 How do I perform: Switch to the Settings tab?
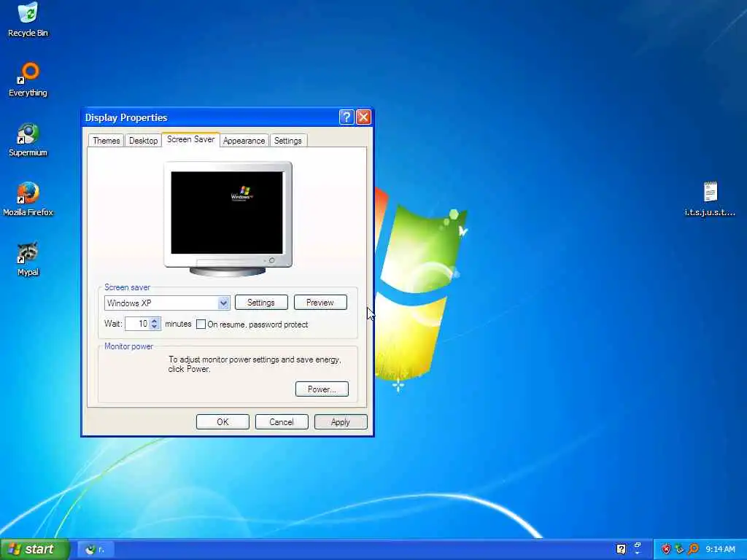tap(287, 141)
